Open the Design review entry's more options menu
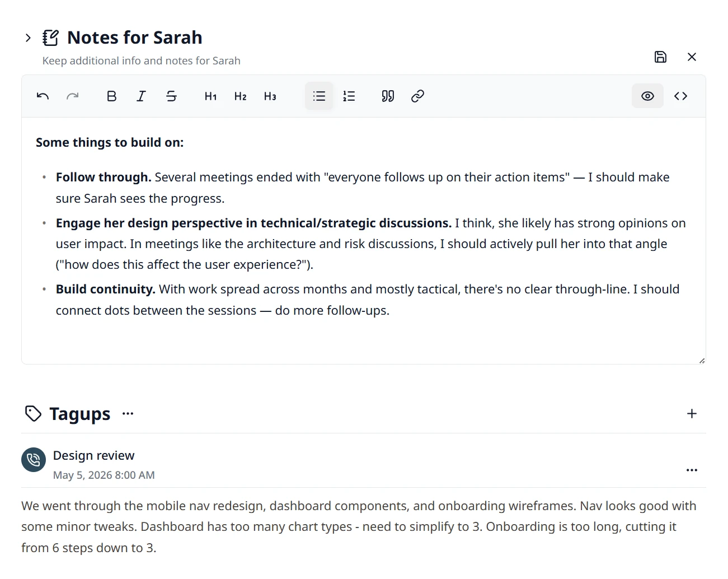 [692, 470]
